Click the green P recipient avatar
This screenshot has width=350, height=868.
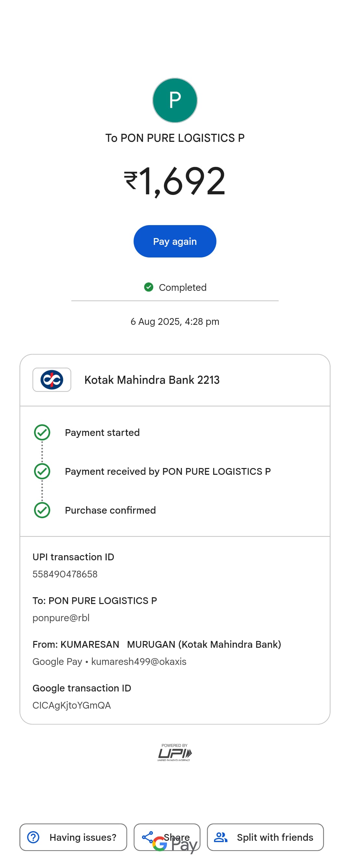pos(175,100)
